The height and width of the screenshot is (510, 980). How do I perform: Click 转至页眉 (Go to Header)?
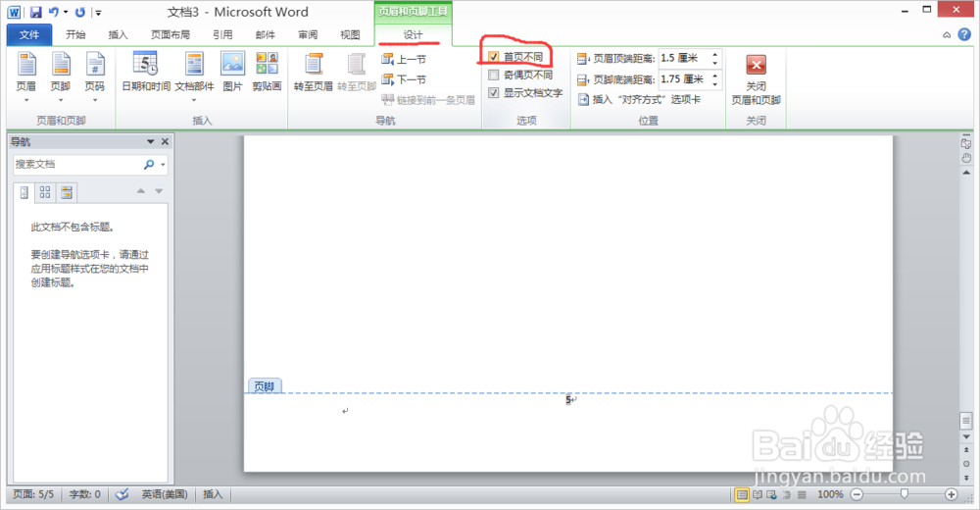pos(314,73)
